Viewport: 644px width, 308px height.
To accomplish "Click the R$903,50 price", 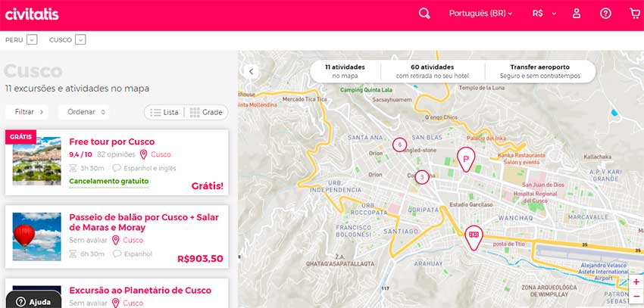I will coord(201,259).
